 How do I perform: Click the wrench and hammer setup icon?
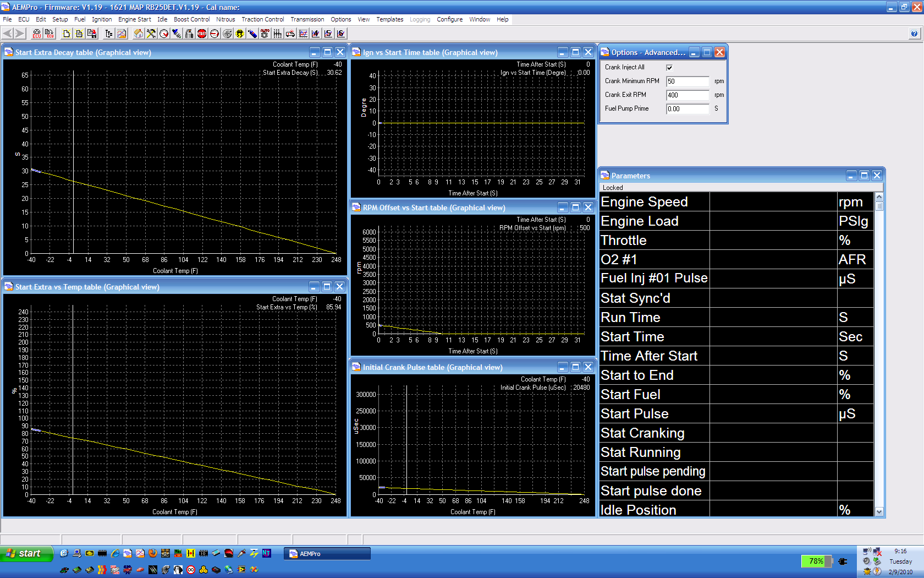click(151, 34)
